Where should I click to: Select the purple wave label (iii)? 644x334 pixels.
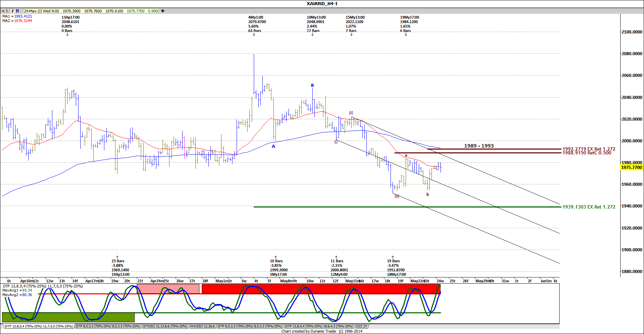397,196
